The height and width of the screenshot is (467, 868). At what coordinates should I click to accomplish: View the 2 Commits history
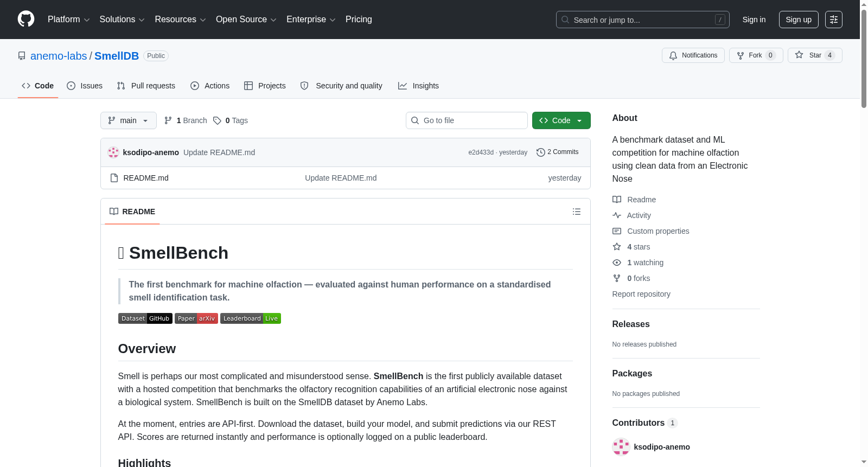coord(558,152)
